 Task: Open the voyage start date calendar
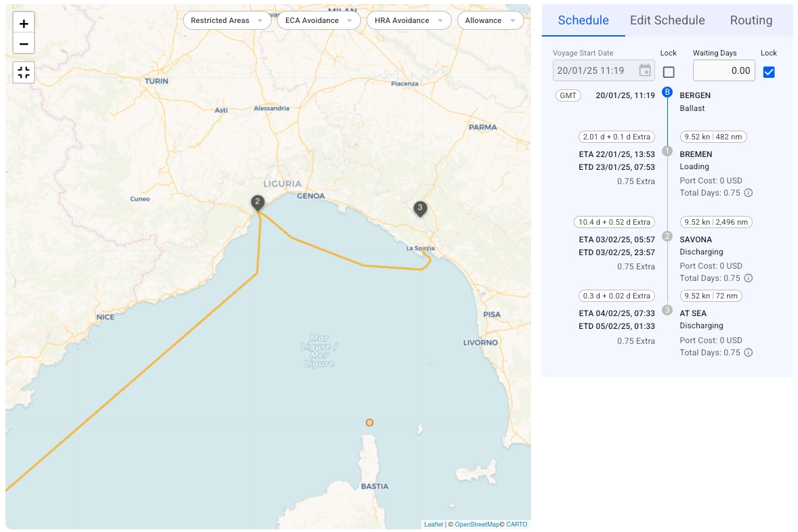(x=645, y=70)
